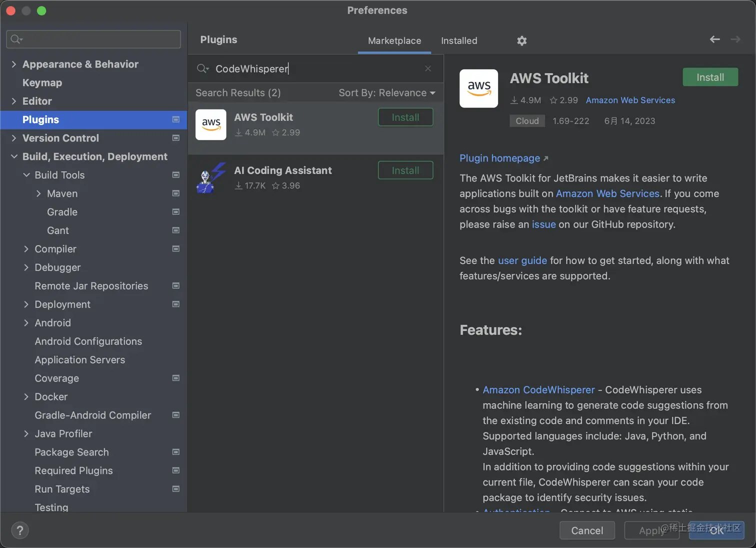Click the project-level icon beside Compiler
The image size is (756, 548).
(176, 249)
